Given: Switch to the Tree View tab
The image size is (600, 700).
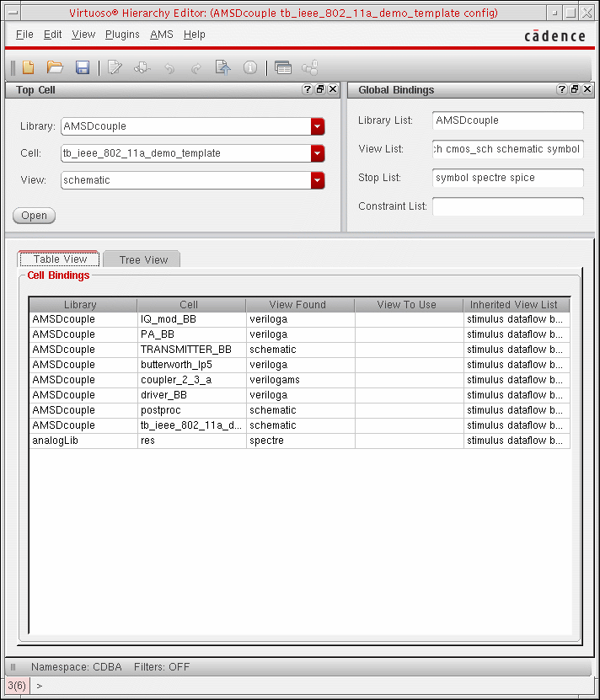Looking at the screenshot, I should coord(143,259).
